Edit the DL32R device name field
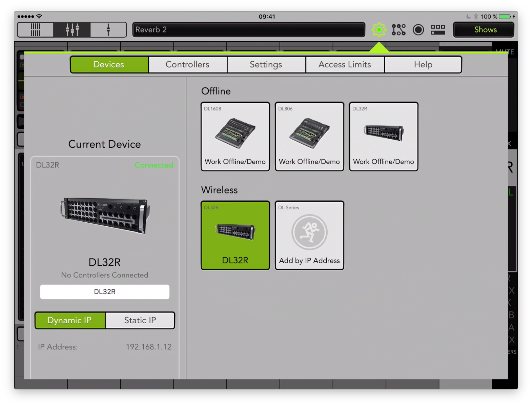Viewport: 532px width, 406px height. click(x=105, y=292)
